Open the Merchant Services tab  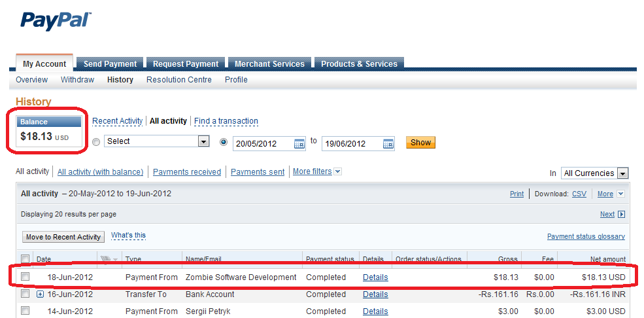(x=269, y=63)
